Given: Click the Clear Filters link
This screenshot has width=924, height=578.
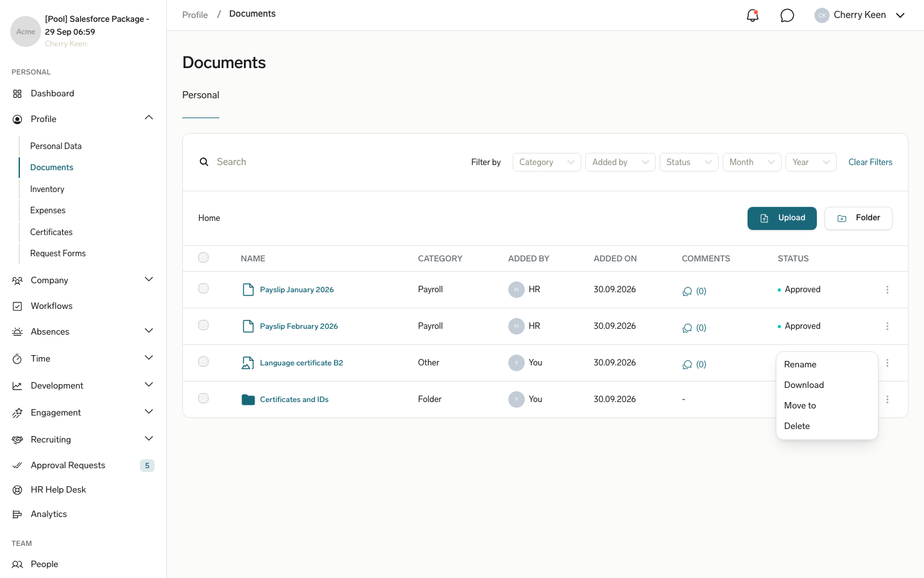Looking at the screenshot, I should pos(870,162).
